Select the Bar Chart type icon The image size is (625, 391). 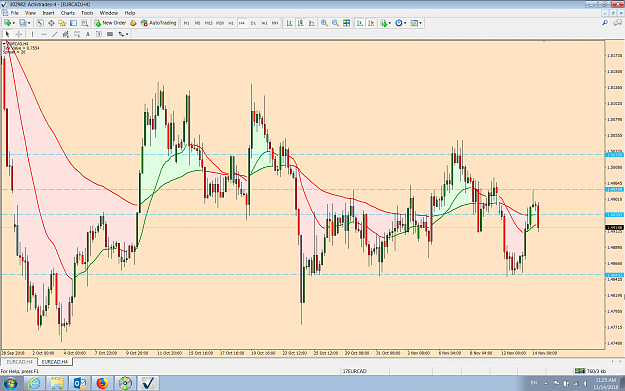(290, 23)
